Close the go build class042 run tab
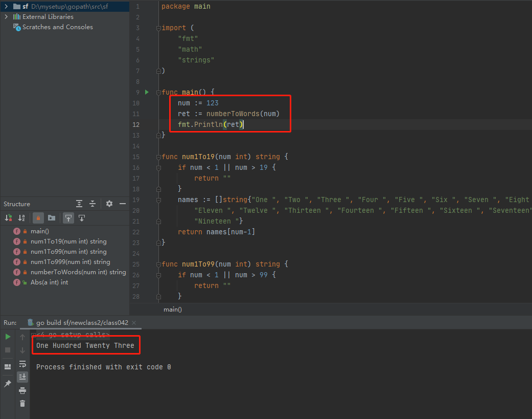The width and height of the screenshot is (532, 419). tap(134, 323)
